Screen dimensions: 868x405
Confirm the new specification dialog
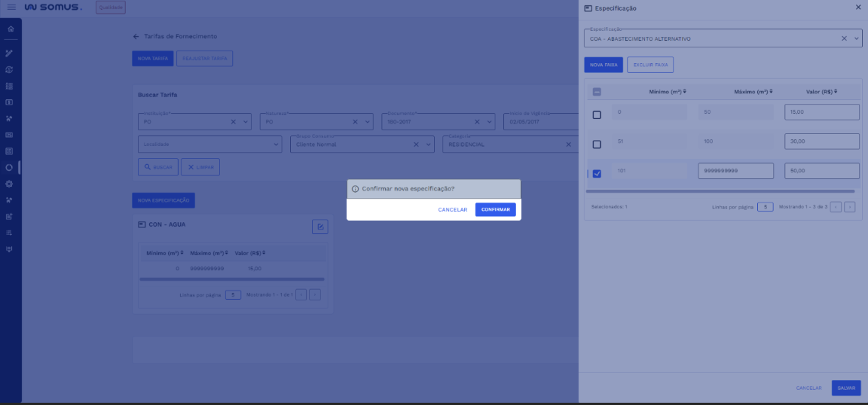click(x=495, y=209)
